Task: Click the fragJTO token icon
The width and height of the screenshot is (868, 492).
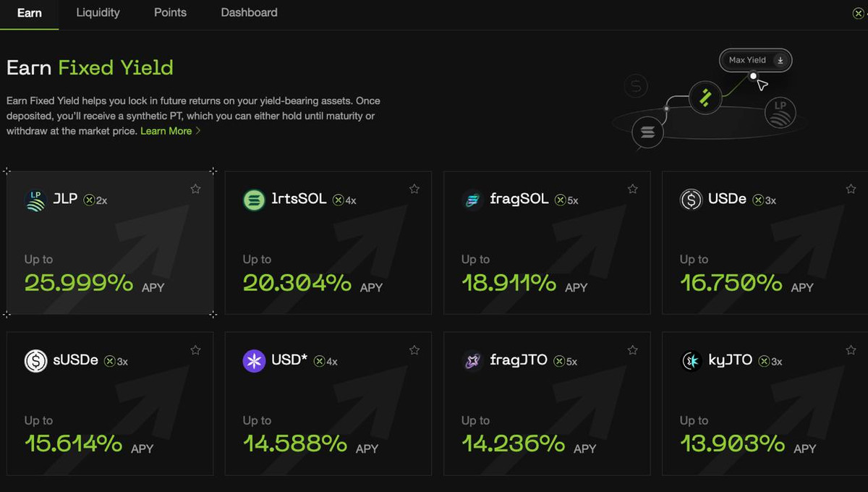Action: click(x=472, y=361)
